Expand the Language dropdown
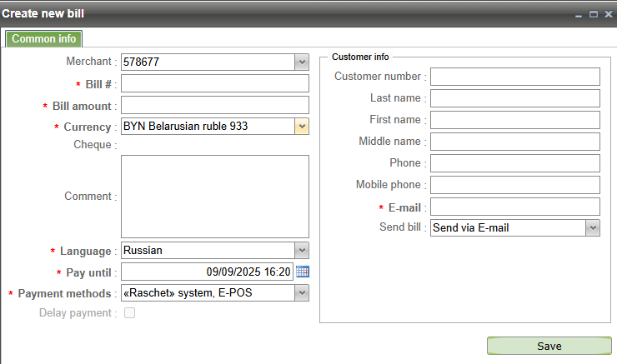617x364 pixels. click(301, 250)
